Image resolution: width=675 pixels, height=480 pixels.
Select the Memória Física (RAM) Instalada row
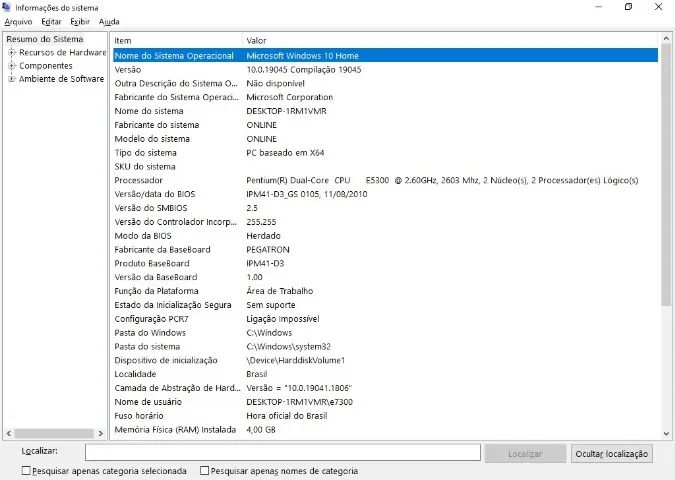[385, 430]
